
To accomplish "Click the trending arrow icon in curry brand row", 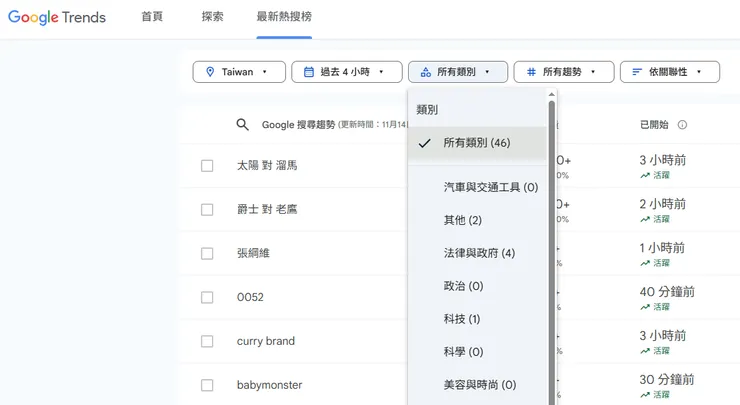I will (645, 351).
